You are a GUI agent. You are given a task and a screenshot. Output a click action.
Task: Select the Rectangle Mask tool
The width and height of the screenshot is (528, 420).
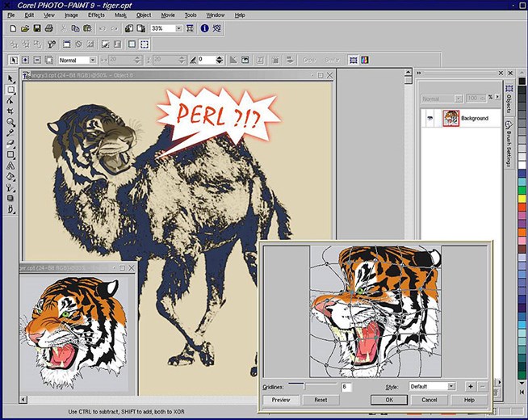(x=10, y=90)
